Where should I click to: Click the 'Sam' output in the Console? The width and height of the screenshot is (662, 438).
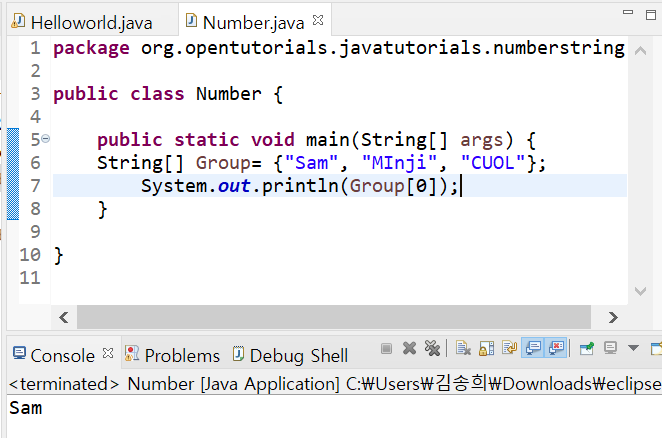26,408
